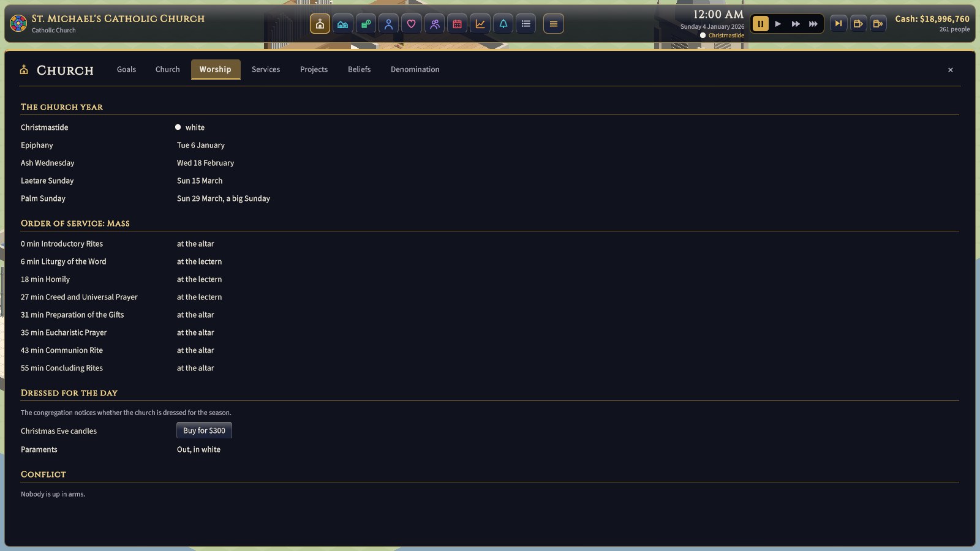Click the pink heart icon
The height and width of the screenshot is (551, 980).
click(x=412, y=24)
